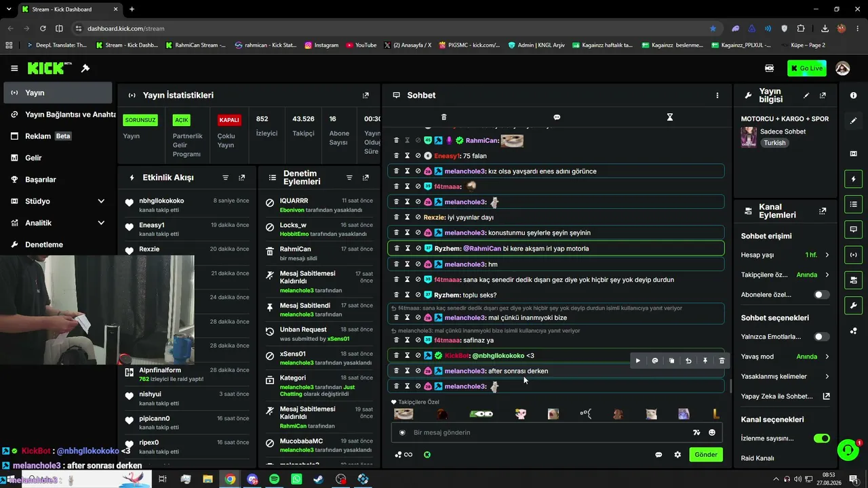Timeout Ryzhem's 'toplu seks?' message with hourglass
The width and height of the screenshot is (868, 488).
coord(408,295)
